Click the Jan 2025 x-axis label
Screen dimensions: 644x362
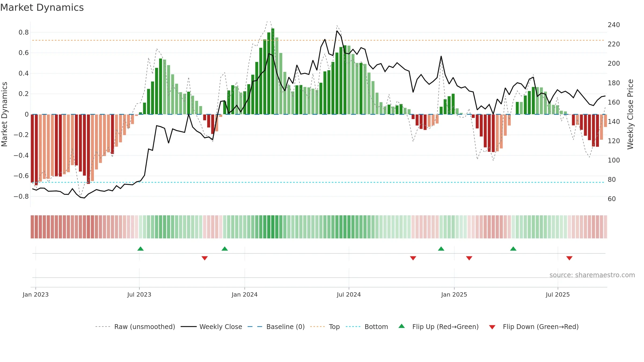point(454,294)
